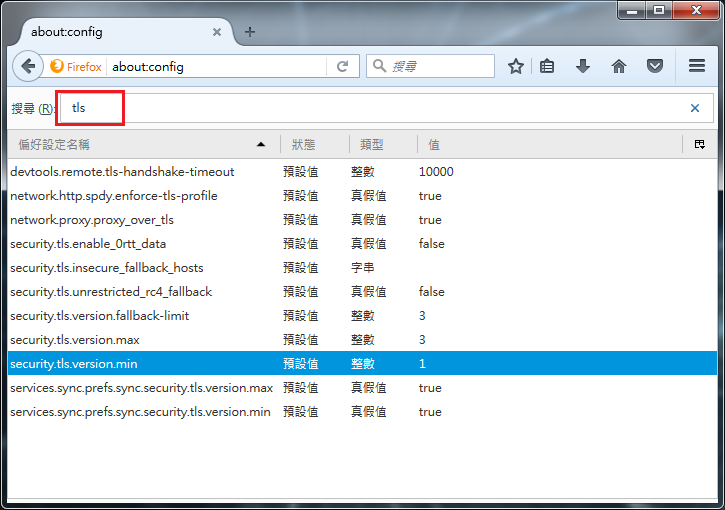Open the bookmarks list icon
This screenshot has height=510, width=725.
pos(547,66)
